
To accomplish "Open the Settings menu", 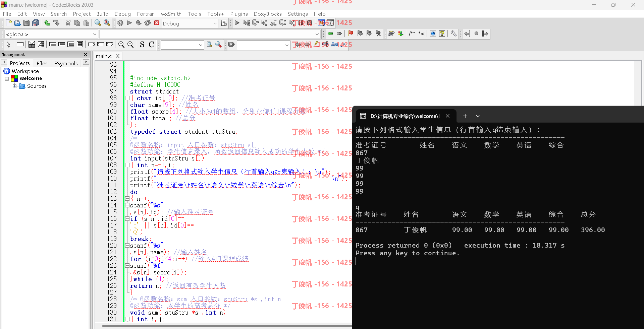I will tap(298, 14).
